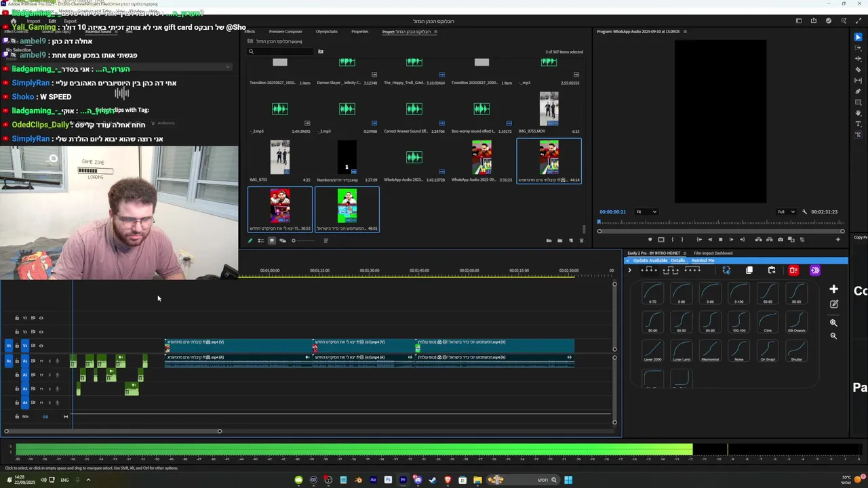
Task: Open the Full playback resolution dropdown
Action: point(786,211)
